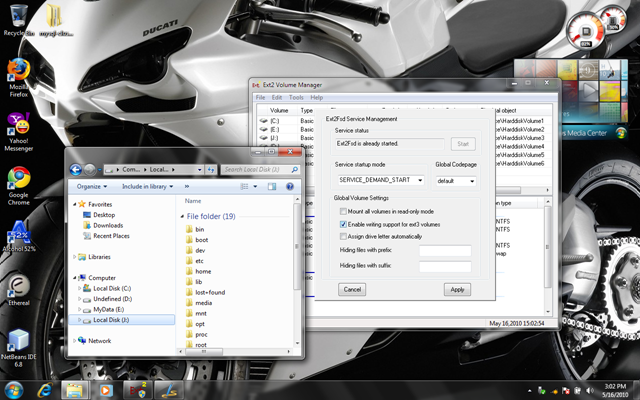The width and height of the screenshot is (640, 400).
Task: Select Desktop under Favorites
Action: (x=99, y=215)
